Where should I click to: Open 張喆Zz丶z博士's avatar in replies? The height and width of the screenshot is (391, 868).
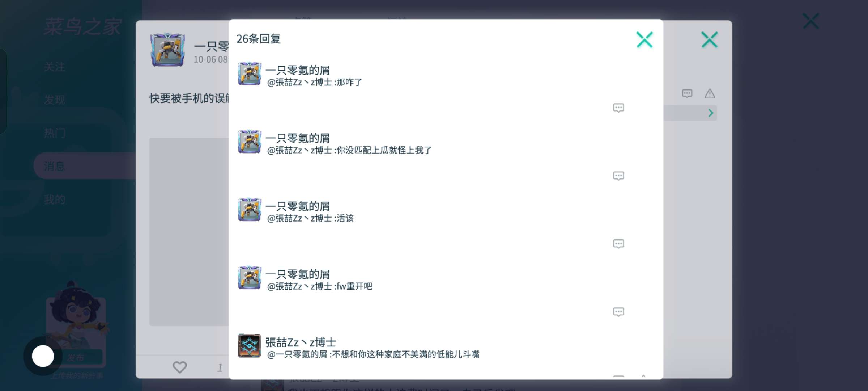pyautogui.click(x=250, y=346)
